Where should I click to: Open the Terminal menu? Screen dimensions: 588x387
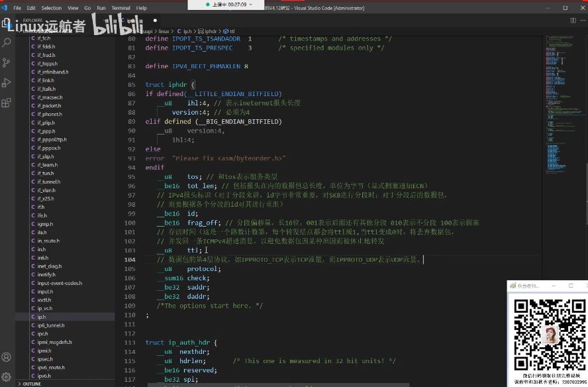[120, 8]
